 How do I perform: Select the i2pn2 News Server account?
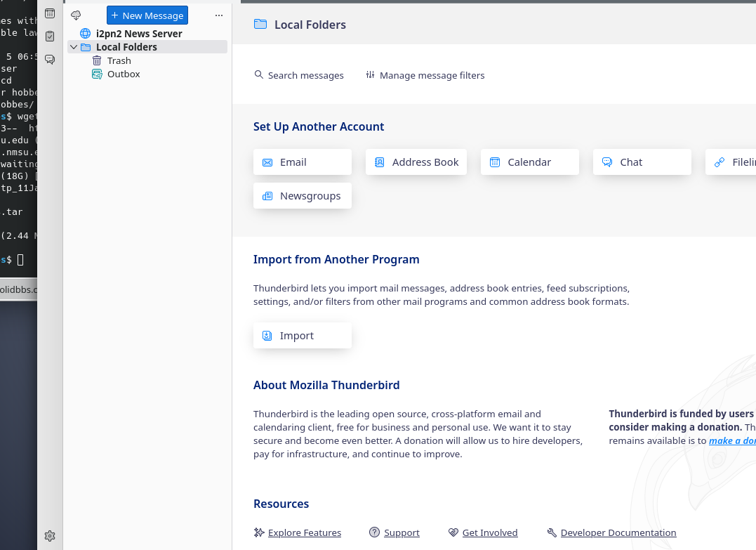pos(147,33)
